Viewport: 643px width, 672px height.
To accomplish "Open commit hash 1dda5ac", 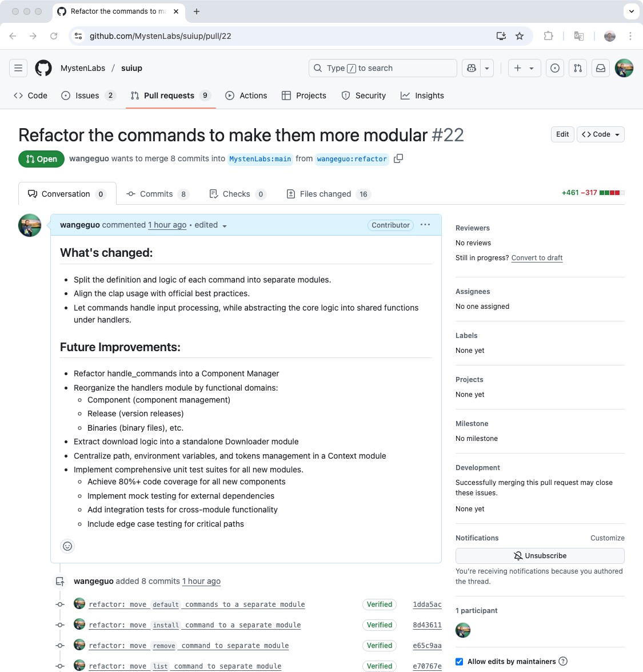I will click(x=427, y=605).
